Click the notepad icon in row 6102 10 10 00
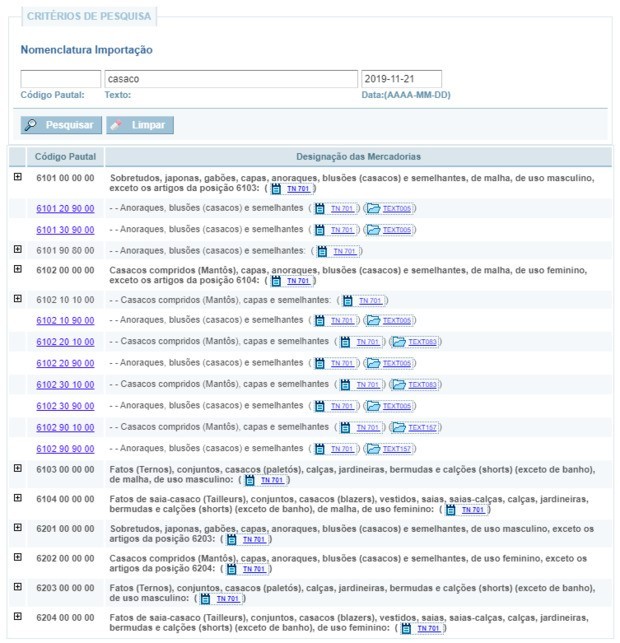Viewport: 620px width, 643px height. [348, 301]
